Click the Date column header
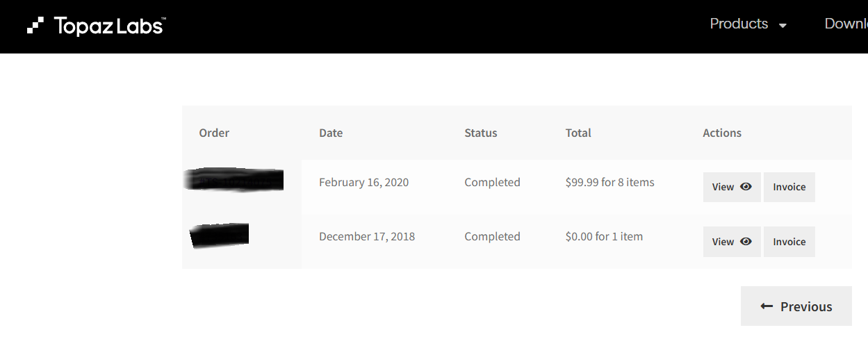This screenshot has height=339, width=868. (x=331, y=133)
